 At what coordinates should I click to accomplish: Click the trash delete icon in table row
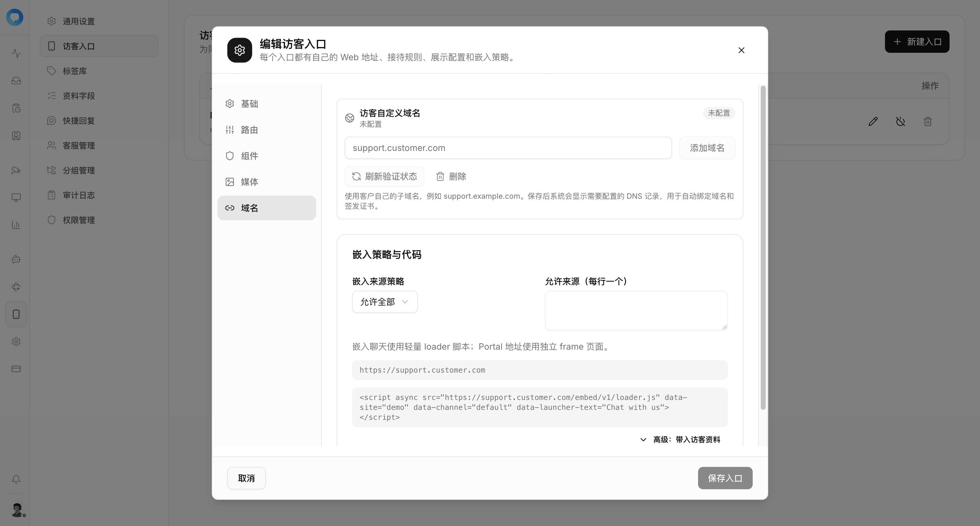tap(928, 121)
